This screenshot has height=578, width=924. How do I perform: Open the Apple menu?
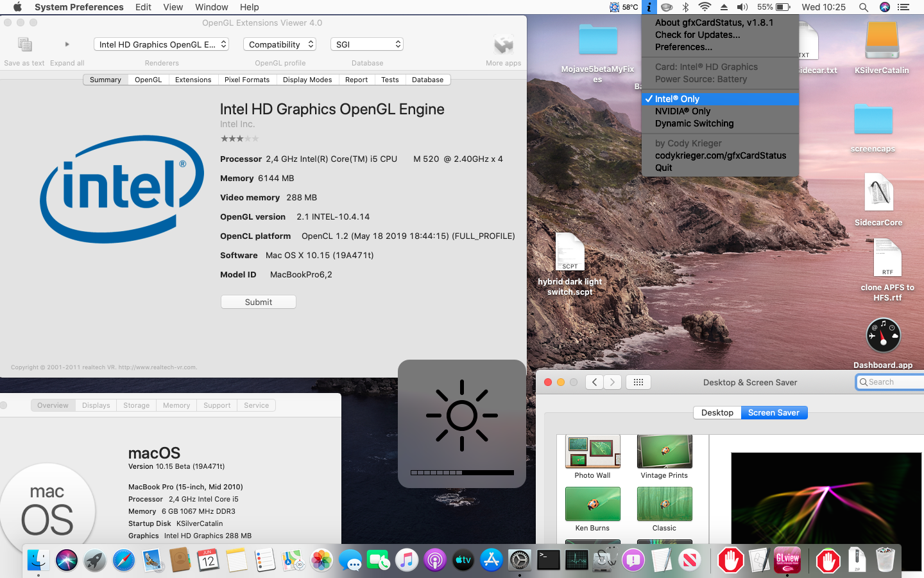tap(17, 7)
